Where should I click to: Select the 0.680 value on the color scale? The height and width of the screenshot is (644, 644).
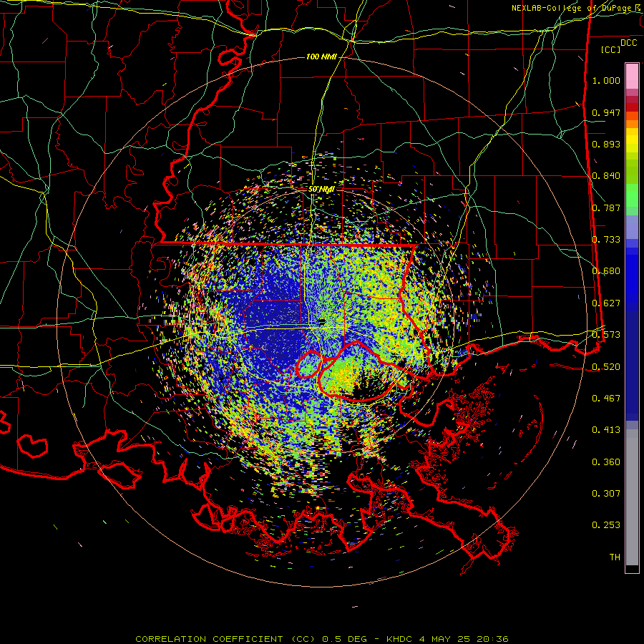point(606,271)
